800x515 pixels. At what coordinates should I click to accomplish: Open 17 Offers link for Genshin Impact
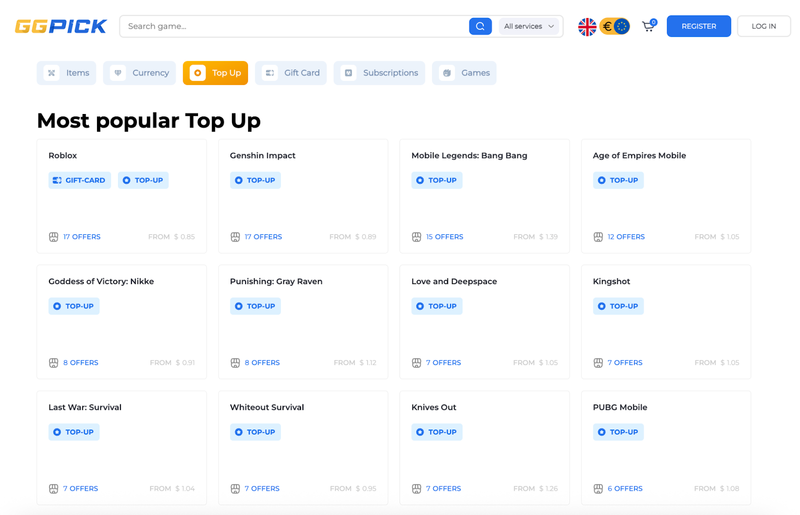click(263, 237)
